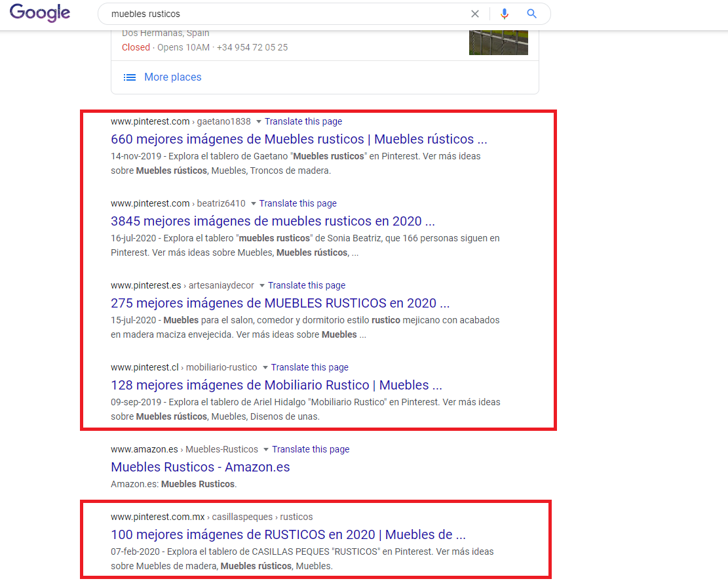Click the phone number +34 954 72 05 25

point(252,47)
